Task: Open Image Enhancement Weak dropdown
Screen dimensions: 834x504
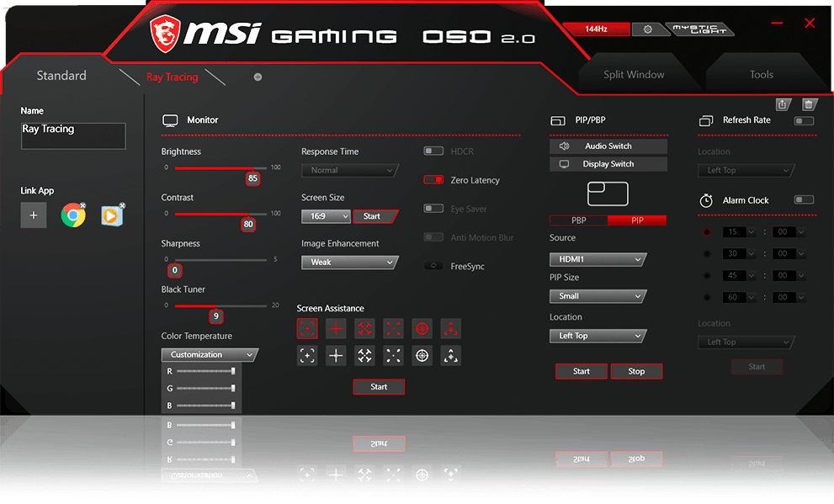Action: pyautogui.click(x=350, y=263)
